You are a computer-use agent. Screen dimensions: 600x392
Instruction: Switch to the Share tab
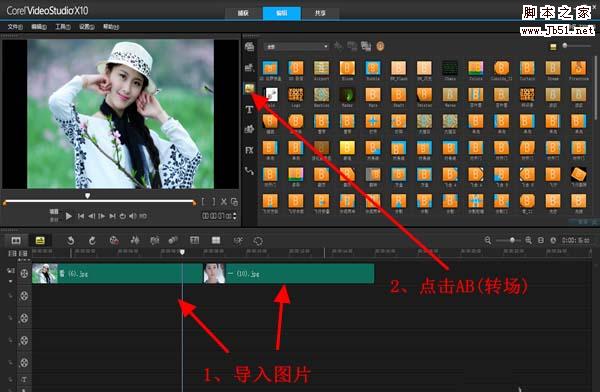point(320,13)
